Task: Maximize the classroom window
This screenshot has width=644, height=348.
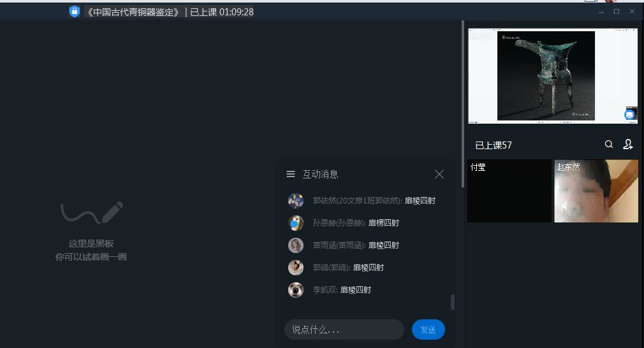Action: pos(617,11)
